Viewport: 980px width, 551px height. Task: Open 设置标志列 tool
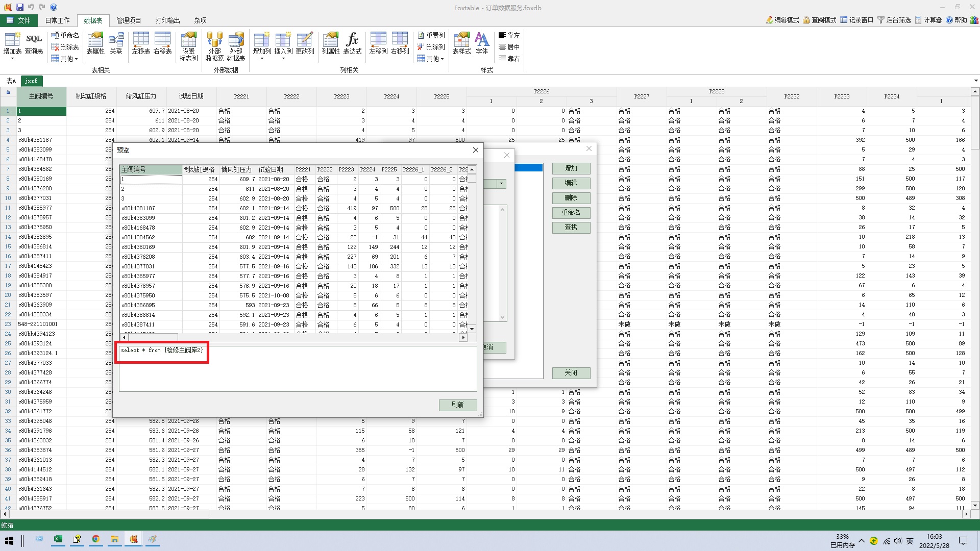click(188, 46)
